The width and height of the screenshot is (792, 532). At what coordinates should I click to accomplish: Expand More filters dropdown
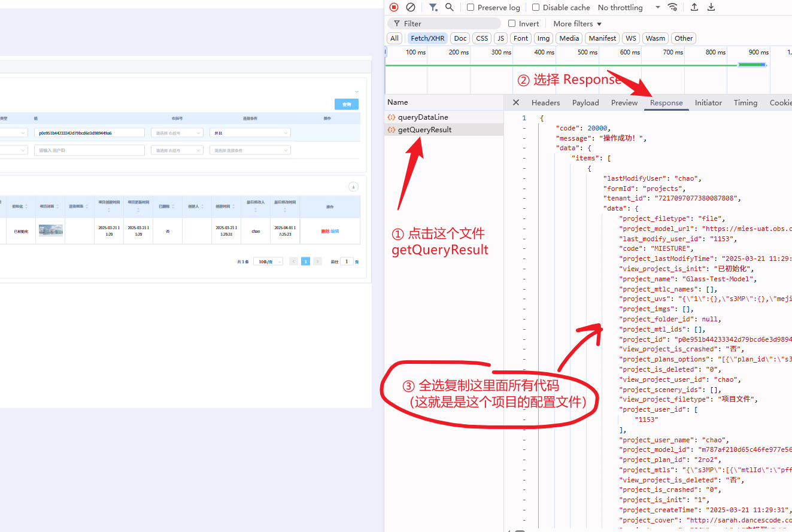pyautogui.click(x=577, y=23)
